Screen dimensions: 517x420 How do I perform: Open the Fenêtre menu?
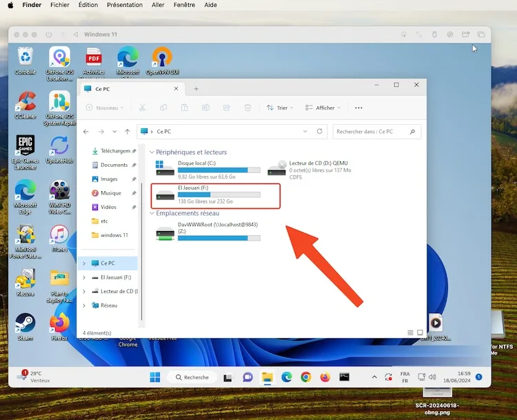(x=184, y=5)
